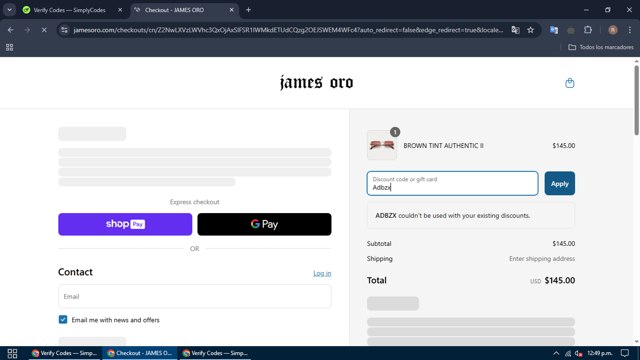This screenshot has height=360, width=640.
Task: Open last Verify Codes taskbar window
Action: [x=215, y=353]
